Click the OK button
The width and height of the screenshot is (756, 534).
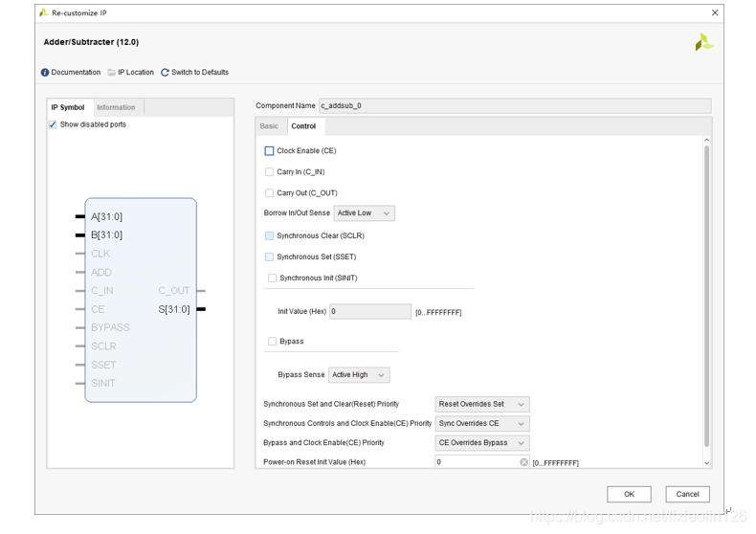[629, 494]
